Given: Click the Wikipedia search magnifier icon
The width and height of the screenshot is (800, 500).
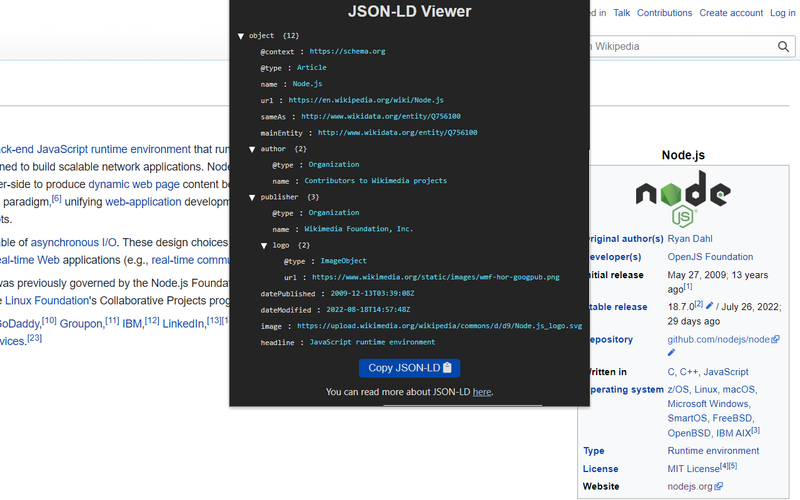Looking at the screenshot, I should point(783,47).
